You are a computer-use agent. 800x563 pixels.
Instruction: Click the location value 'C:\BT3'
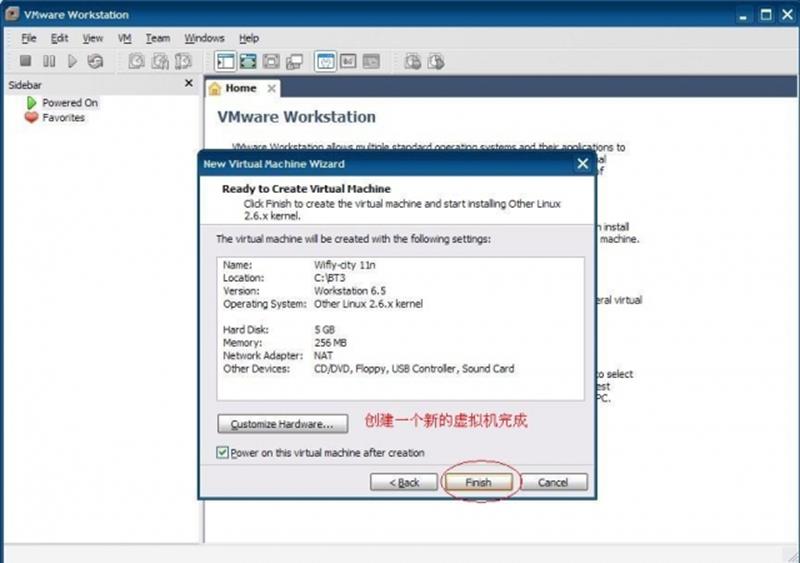pyautogui.click(x=329, y=278)
